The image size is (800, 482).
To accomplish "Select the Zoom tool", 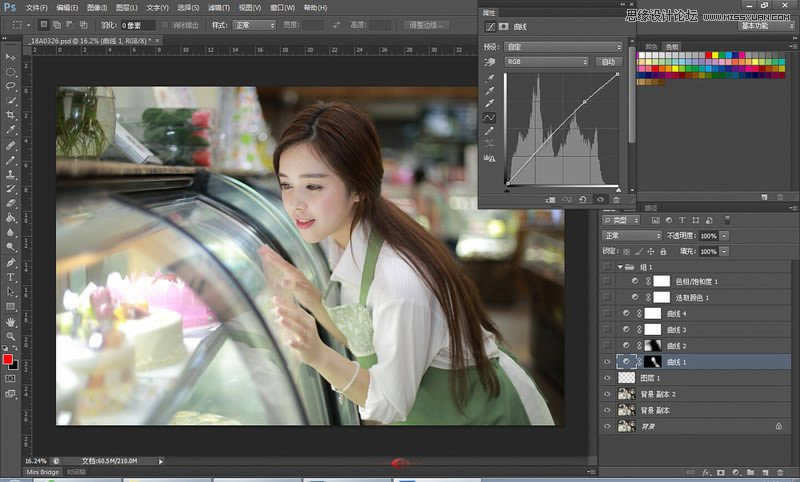I will pyautogui.click(x=10, y=337).
